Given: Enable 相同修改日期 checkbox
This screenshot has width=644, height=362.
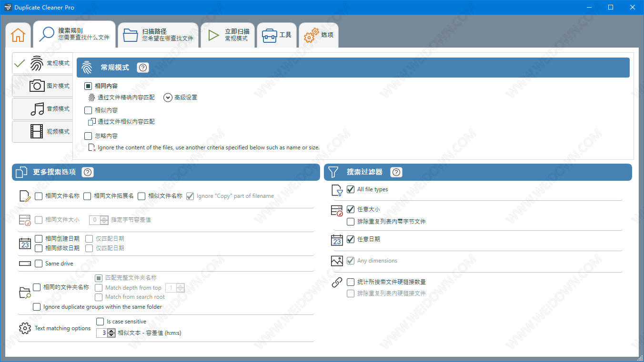Looking at the screenshot, I should pyautogui.click(x=39, y=248).
